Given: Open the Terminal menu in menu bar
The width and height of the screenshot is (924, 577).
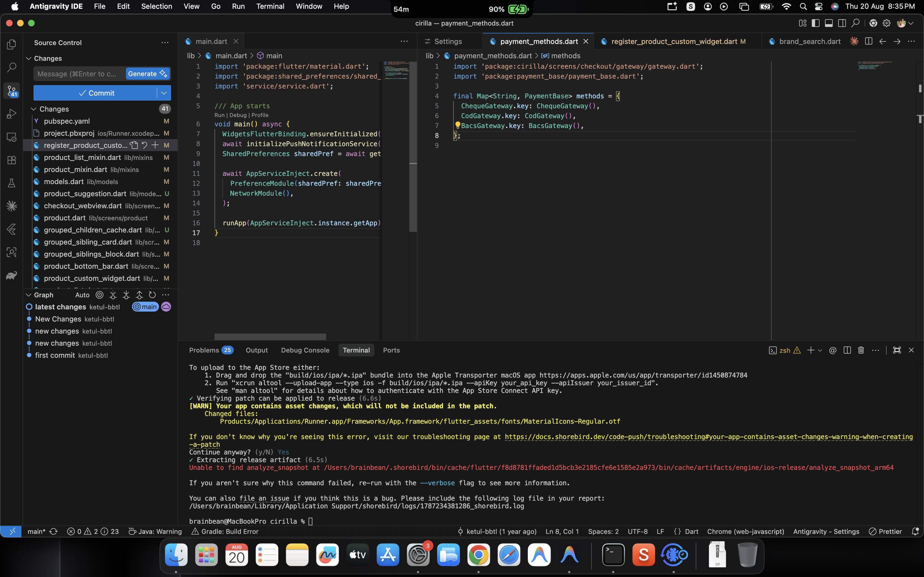Looking at the screenshot, I should pos(270,7).
